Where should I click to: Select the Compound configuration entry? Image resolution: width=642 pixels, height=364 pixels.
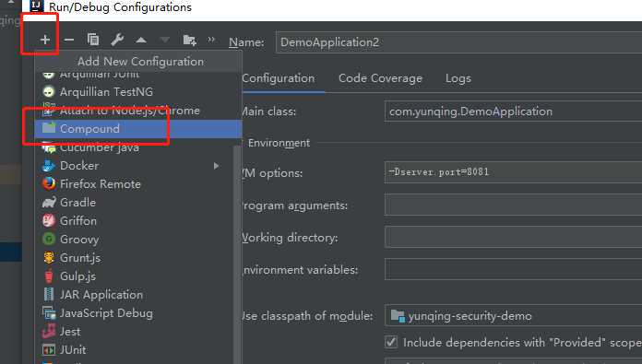(x=138, y=128)
